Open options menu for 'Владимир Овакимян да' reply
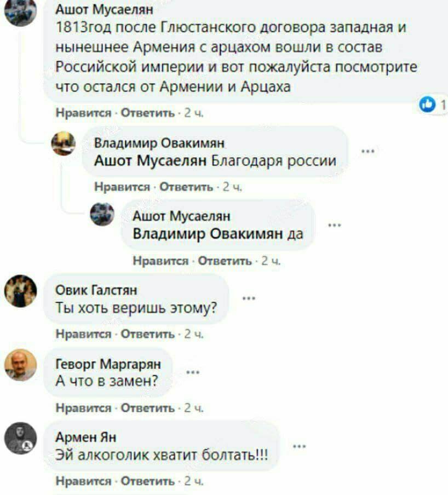This screenshot has width=448, height=495. click(x=335, y=225)
